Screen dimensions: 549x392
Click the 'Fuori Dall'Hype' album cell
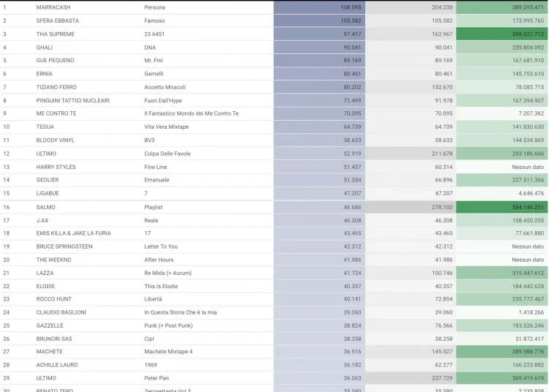(x=165, y=100)
